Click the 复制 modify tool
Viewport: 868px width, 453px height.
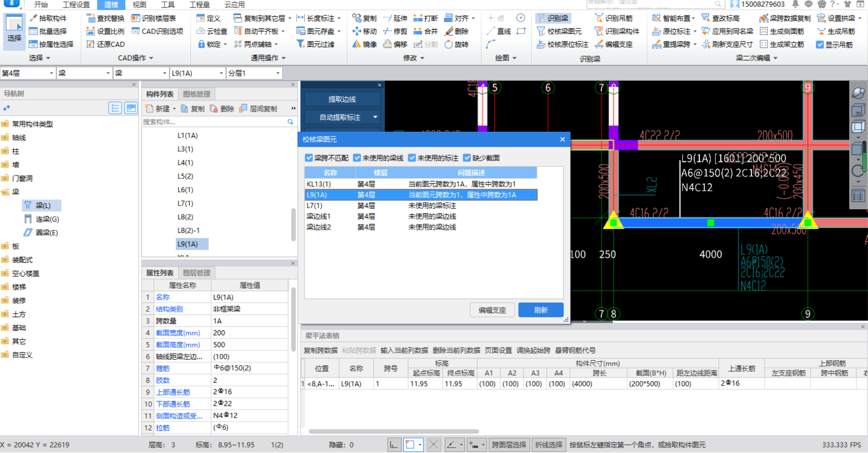[364, 18]
